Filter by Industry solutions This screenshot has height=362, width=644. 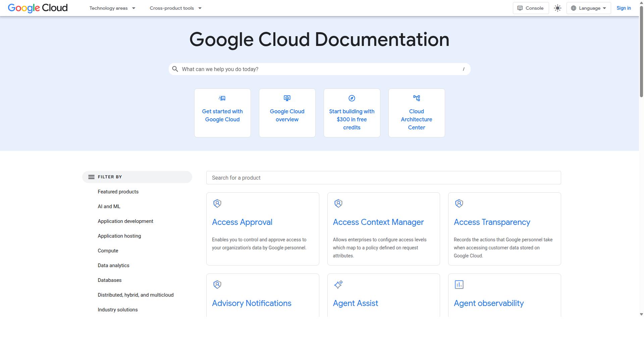(118, 310)
